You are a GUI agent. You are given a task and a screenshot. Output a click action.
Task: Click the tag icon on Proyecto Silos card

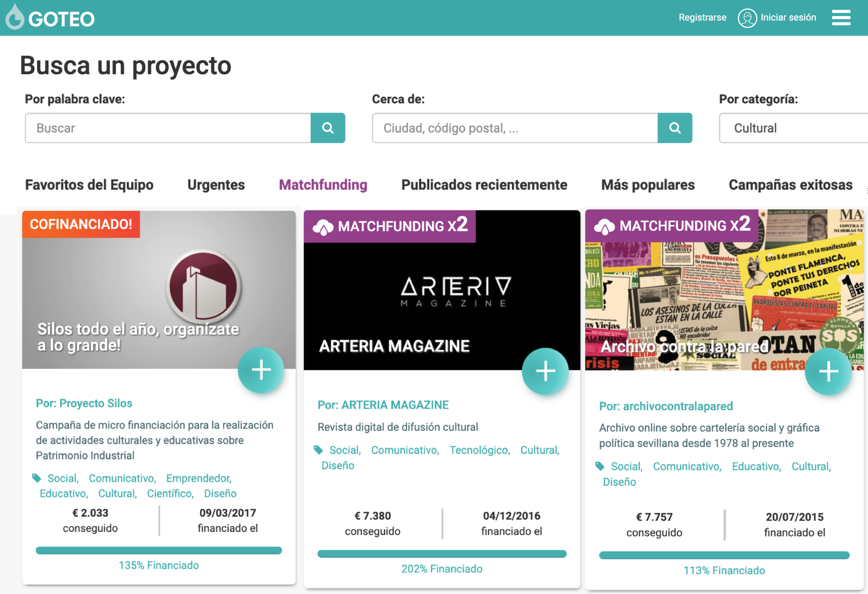(x=36, y=478)
